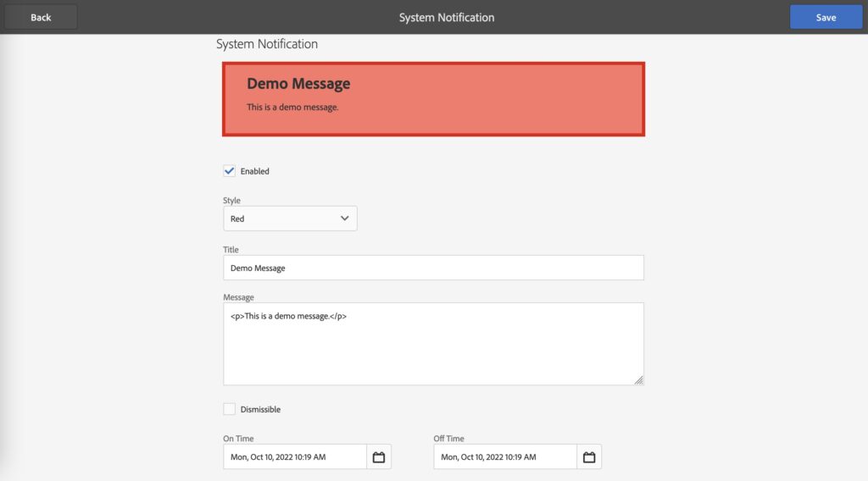The width and height of the screenshot is (868, 481).
Task: Expand the Style dropdown showing Red
Action: [290, 218]
